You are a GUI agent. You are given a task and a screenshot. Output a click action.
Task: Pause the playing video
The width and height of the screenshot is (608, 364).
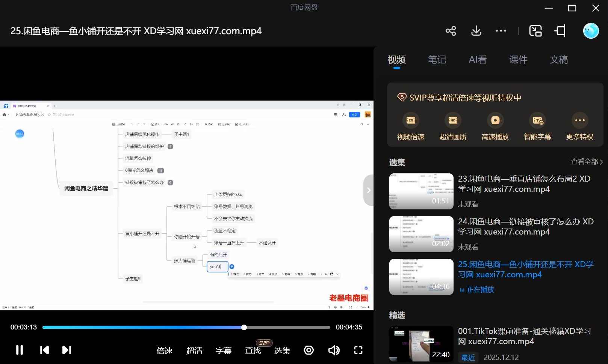(19, 350)
